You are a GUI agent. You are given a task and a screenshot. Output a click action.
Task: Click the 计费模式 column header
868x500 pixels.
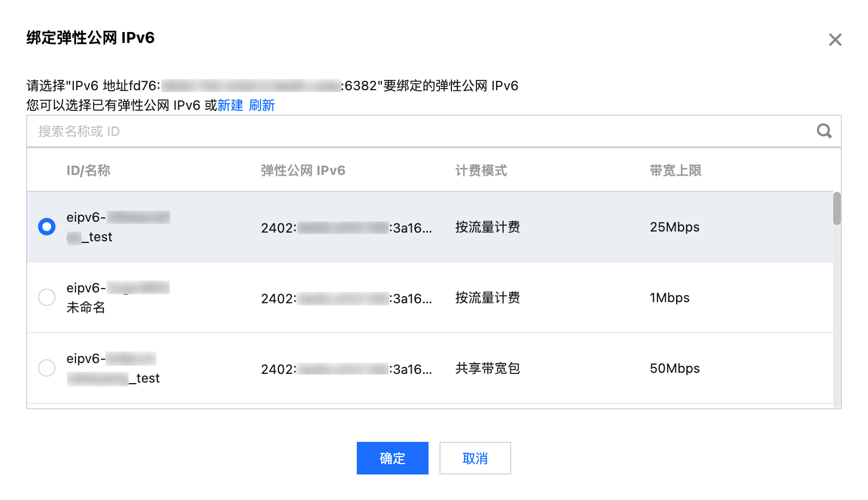[481, 171]
